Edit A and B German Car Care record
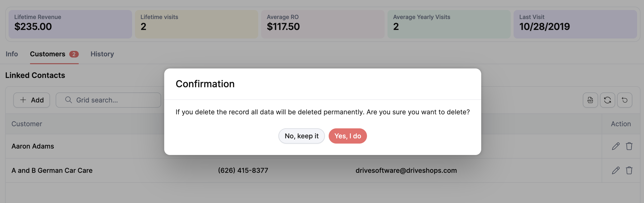 616,170
